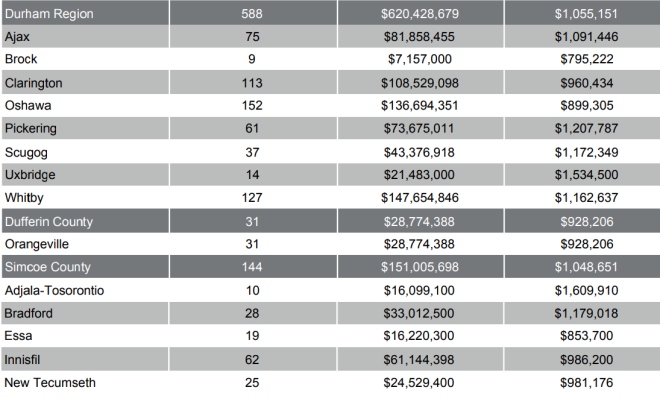Click Essa sales count 19
The height and width of the screenshot is (399, 660).
(x=252, y=336)
